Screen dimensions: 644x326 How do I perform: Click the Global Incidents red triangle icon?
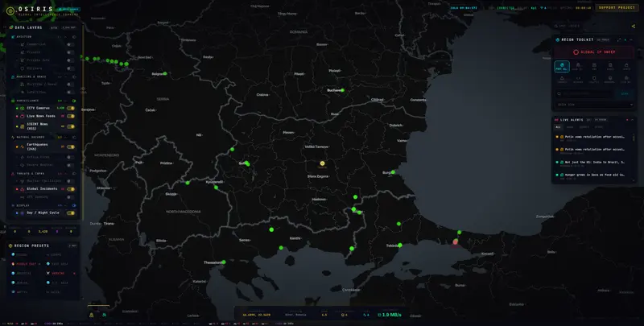coord(22,189)
